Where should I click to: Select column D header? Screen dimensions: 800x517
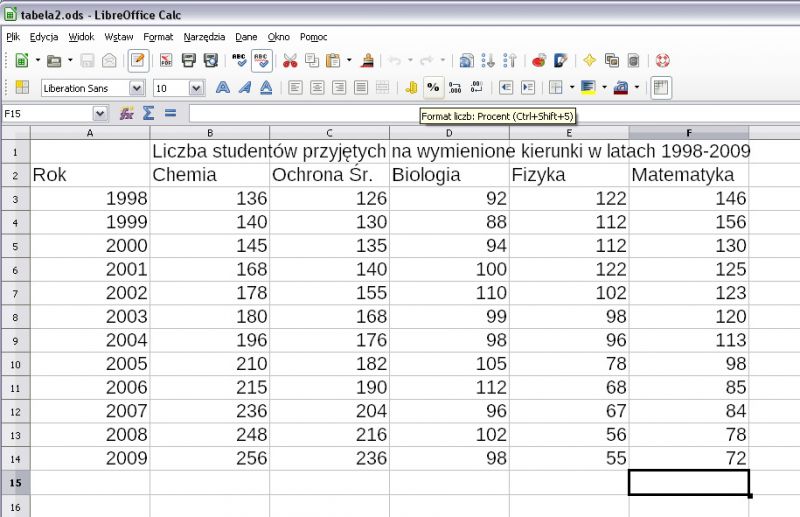click(x=449, y=132)
